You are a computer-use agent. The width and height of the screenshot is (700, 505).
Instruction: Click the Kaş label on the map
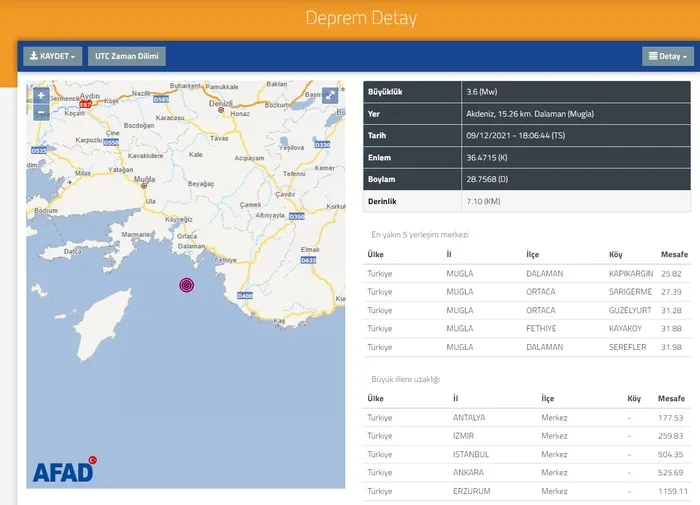point(279,321)
